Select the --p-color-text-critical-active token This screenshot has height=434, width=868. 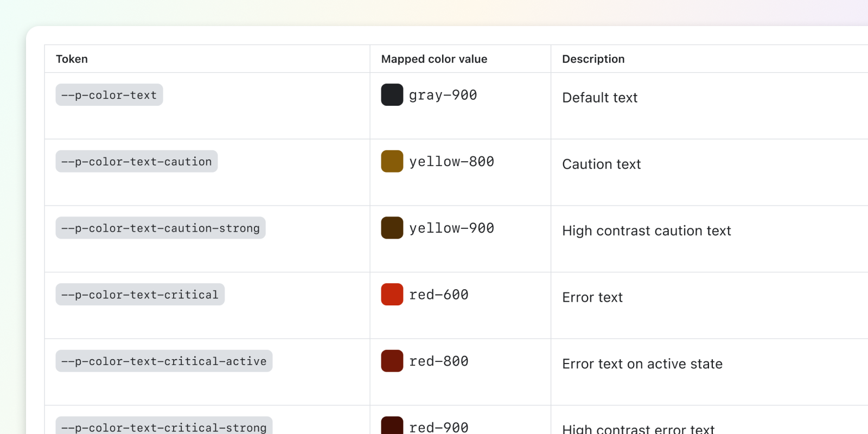click(164, 361)
